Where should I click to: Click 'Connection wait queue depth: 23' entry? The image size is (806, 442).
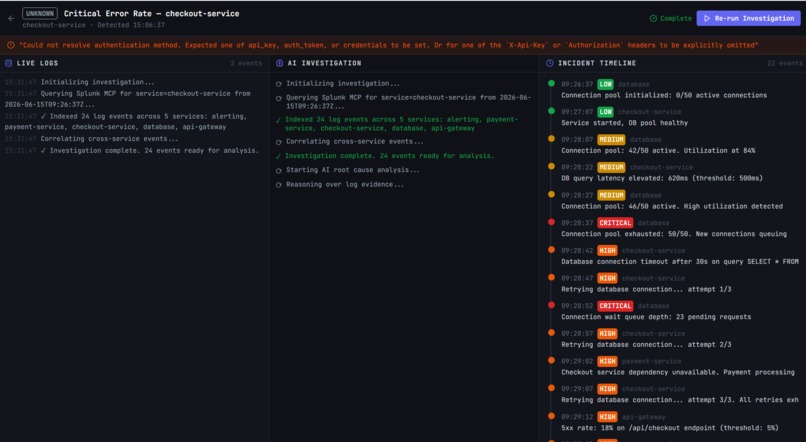[x=656, y=318]
